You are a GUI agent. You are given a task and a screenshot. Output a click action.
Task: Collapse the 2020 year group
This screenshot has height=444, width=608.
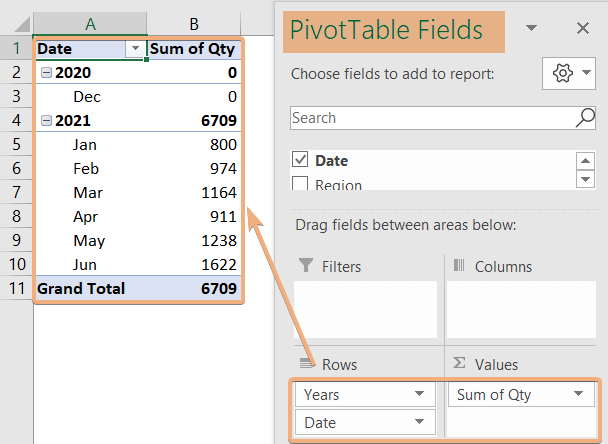(46, 73)
